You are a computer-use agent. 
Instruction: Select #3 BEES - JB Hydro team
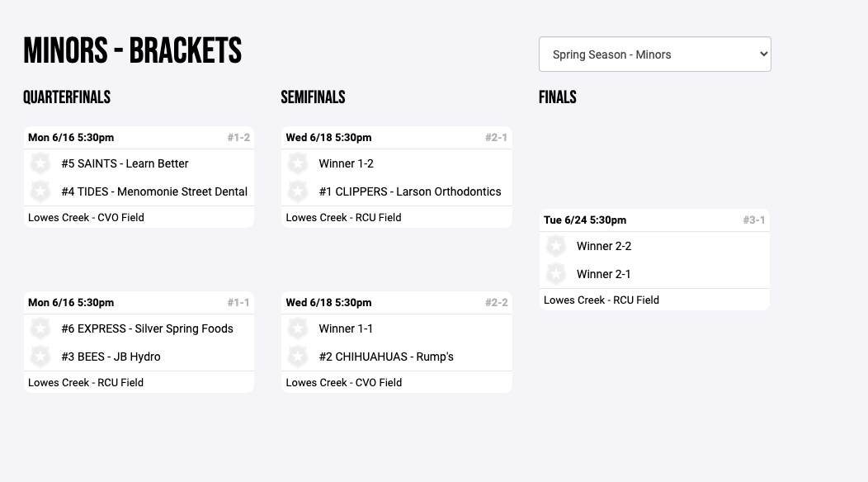click(x=111, y=357)
